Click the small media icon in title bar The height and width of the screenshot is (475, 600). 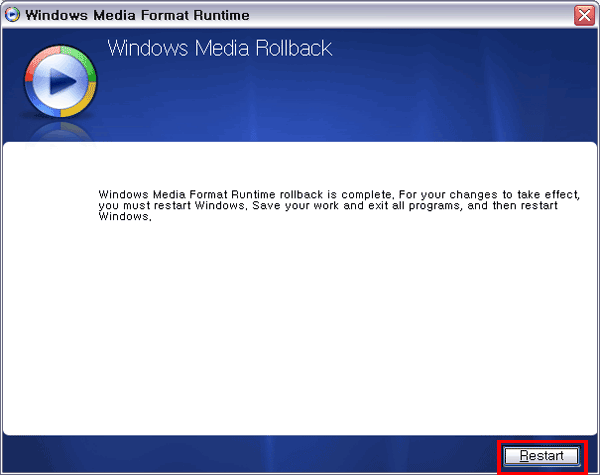tap(12, 15)
